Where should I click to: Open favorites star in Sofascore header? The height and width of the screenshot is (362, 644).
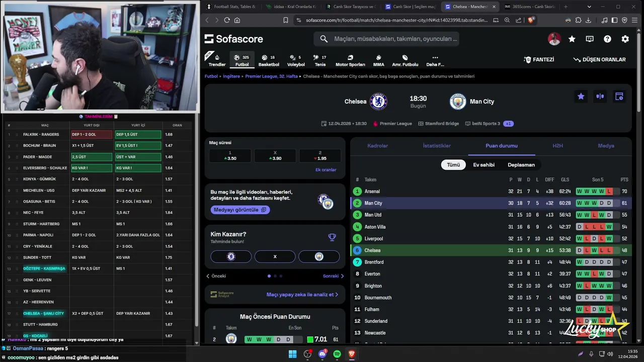[x=572, y=39]
